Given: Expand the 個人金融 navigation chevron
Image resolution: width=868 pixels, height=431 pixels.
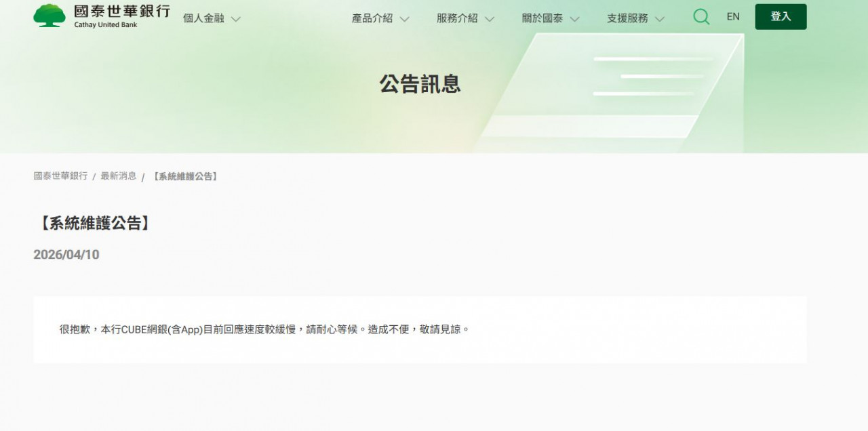Looking at the screenshot, I should tap(236, 20).
